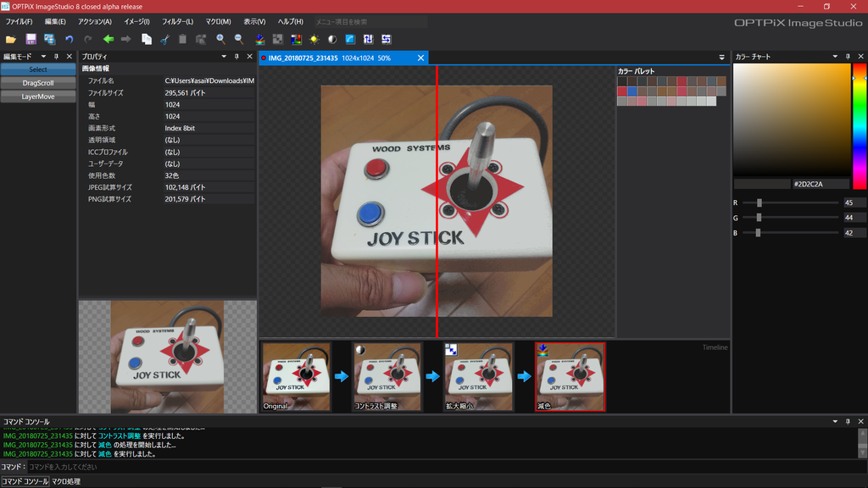Click the vertical hue spectrum bar
Image resolution: width=868 pixels, height=488 pixels.
[x=860, y=126]
